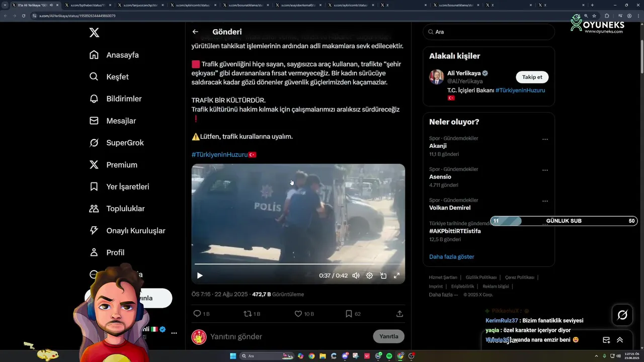This screenshot has height=362, width=644.
Task: Open File Explorer from the taskbar
Action: [x=323, y=356]
